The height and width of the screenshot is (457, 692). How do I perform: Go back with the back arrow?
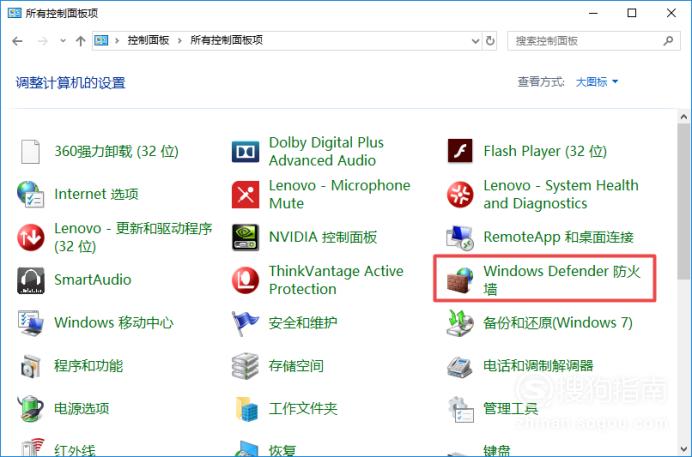(x=18, y=41)
